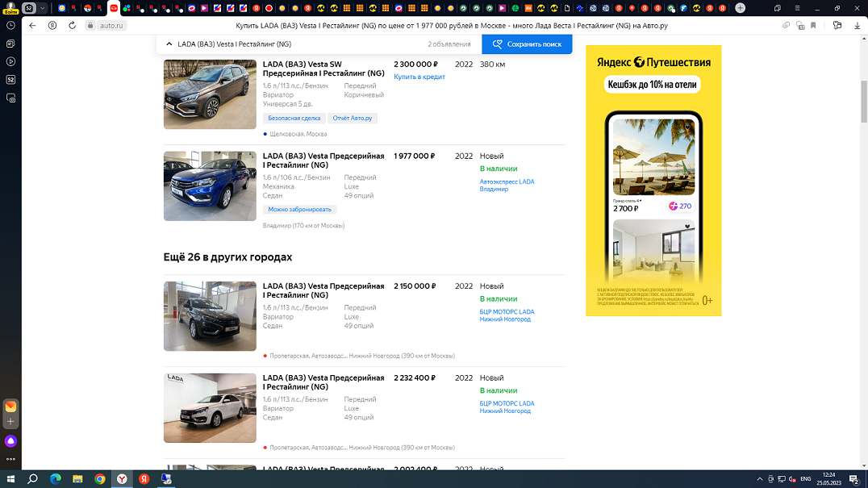Open the Vesta listing priced 2 232 400 ₽

[x=323, y=382]
